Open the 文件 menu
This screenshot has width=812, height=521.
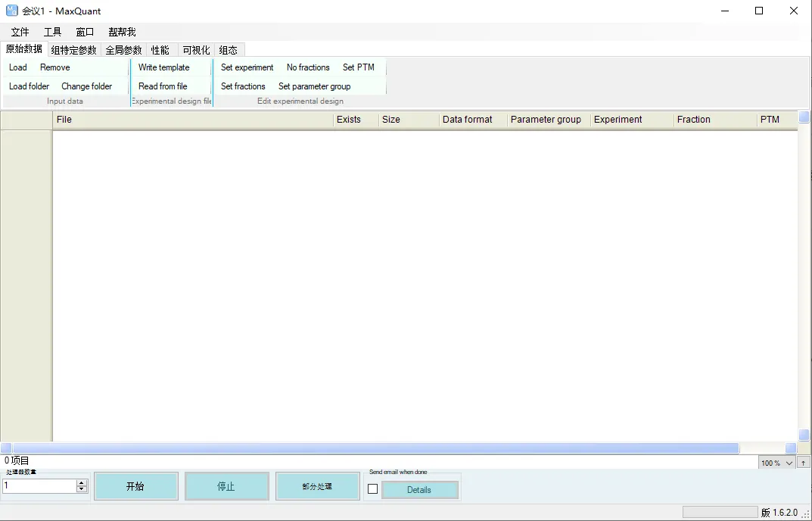[20, 32]
